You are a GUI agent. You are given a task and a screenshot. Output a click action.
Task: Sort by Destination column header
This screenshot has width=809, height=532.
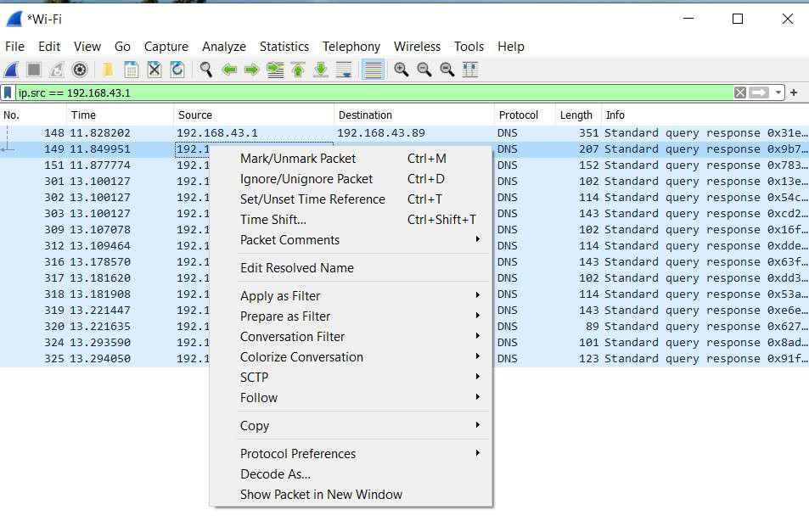414,115
